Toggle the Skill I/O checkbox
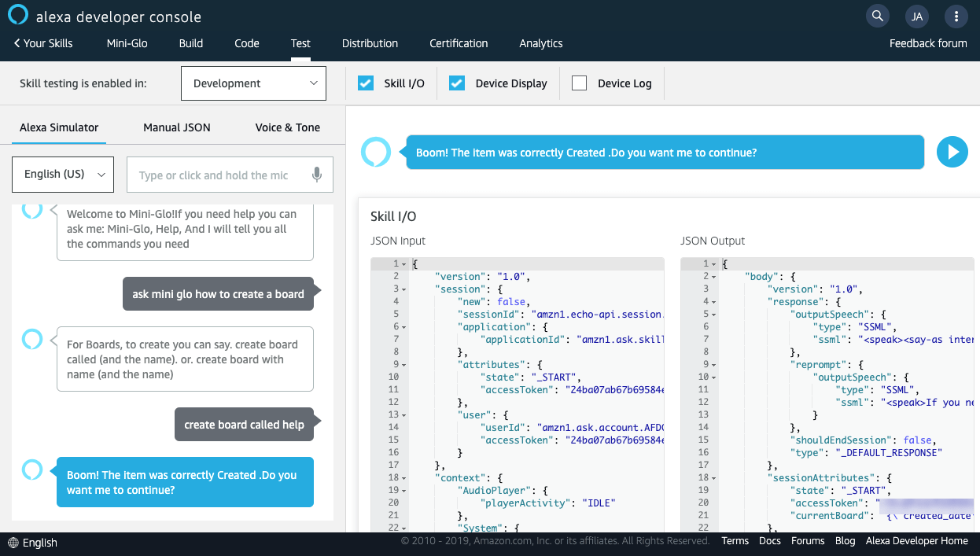Image resolution: width=980 pixels, height=556 pixels. (x=366, y=83)
